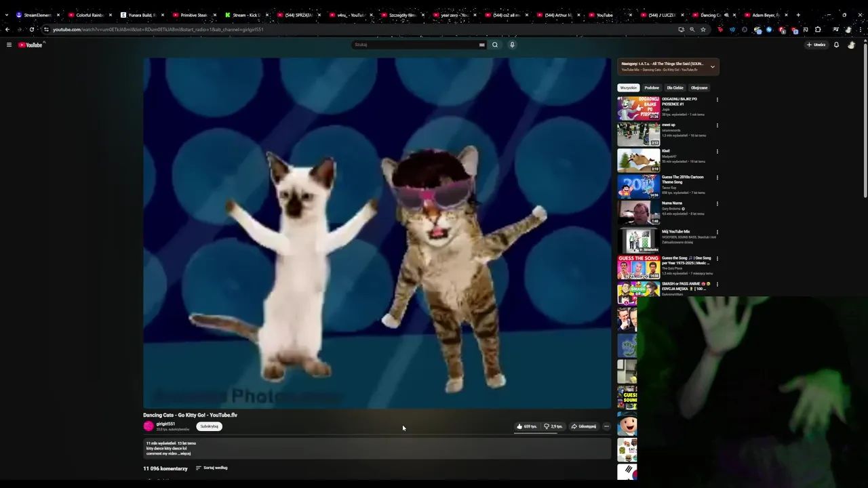Bookmark page with star icon
The height and width of the screenshot is (488, 868).
703,29
